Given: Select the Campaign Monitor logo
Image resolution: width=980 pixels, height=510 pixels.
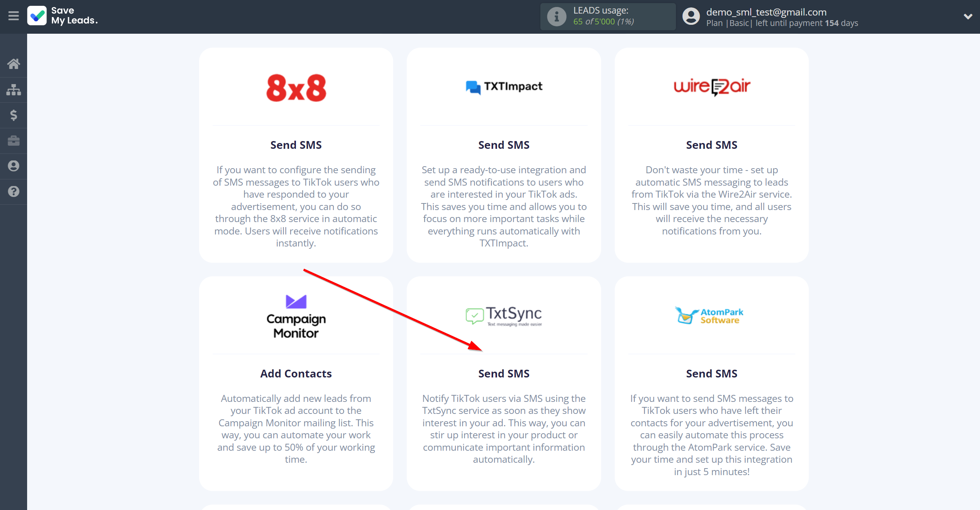Looking at the screenshot, I should click(x=296, y=316).
